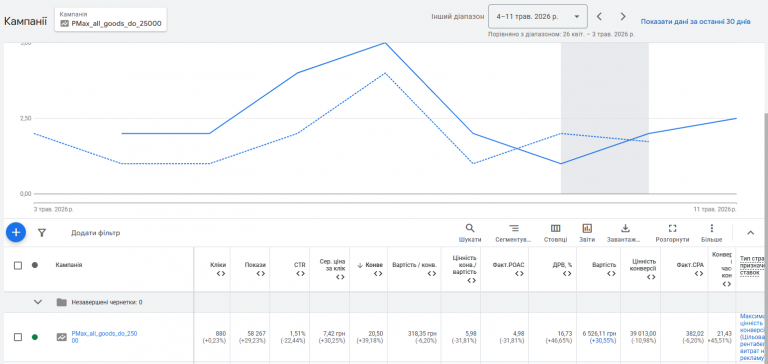This screenshot has width=768, height=364.
Task: Go to the next date range arrow
Action: click(x=623, y=17)
